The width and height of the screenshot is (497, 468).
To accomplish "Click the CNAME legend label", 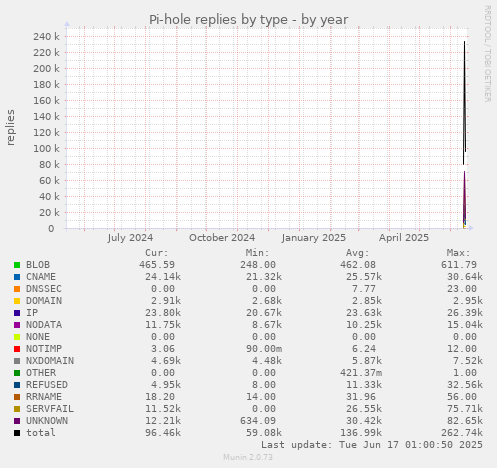I will click(41, 277).
